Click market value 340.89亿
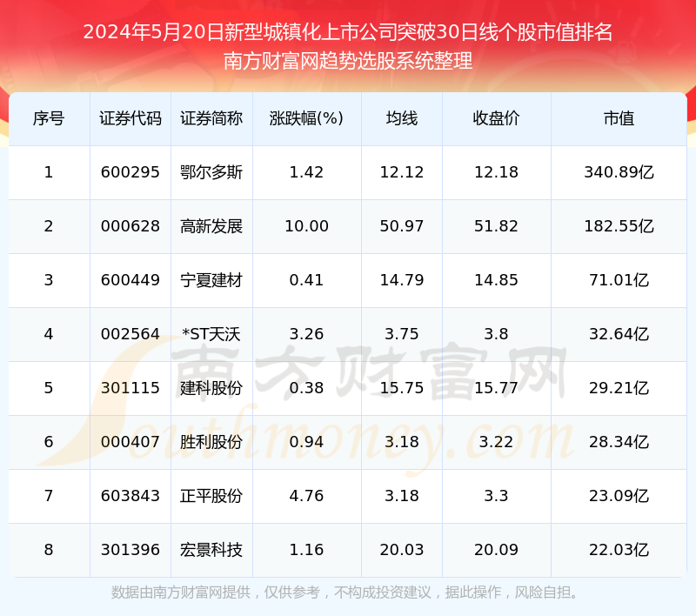 [x=619, y=172]
